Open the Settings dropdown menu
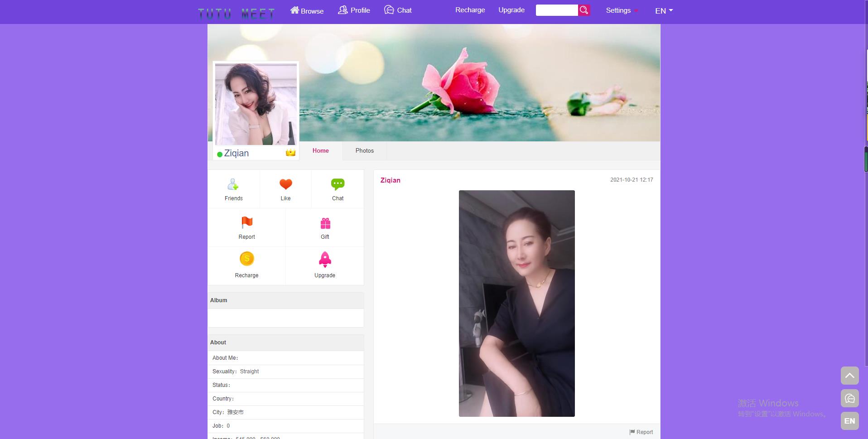The width and height of the screenshot is (868, 439). click(x=622, y=10)
